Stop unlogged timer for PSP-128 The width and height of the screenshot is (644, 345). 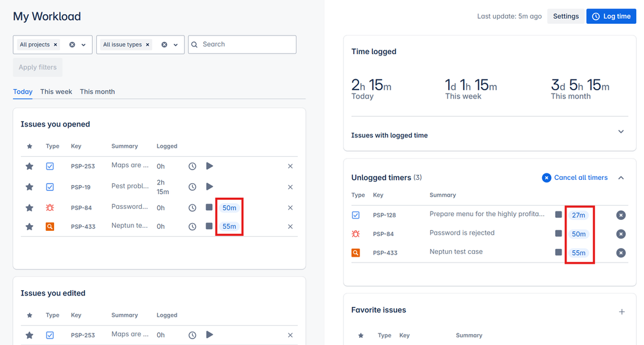coord(558,214)
